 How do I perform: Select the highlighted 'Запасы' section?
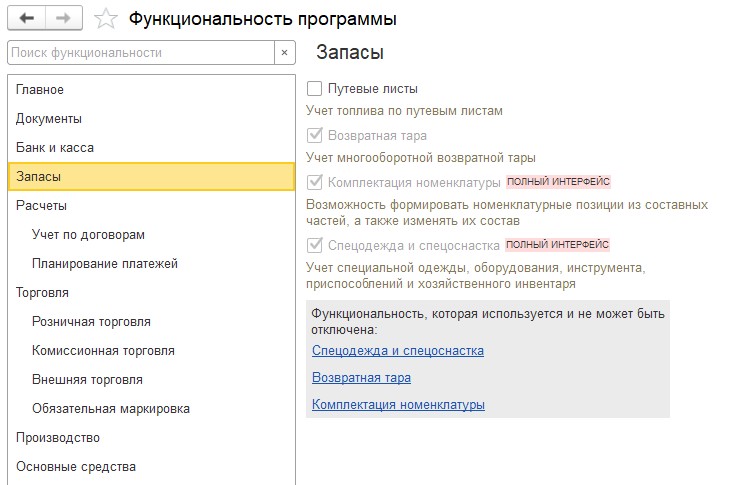152,177
